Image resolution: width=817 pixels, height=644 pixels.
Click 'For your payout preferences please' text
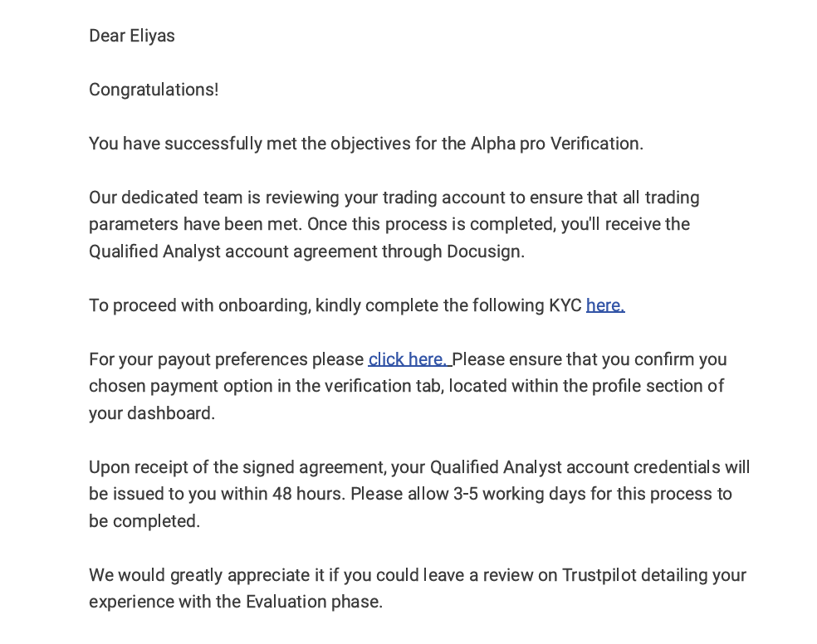coord(226,359)
